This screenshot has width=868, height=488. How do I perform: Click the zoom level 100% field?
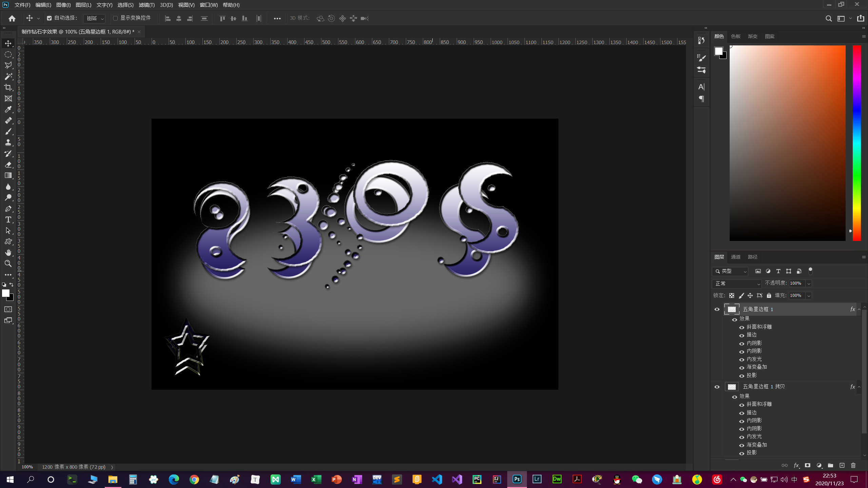(27, 467)
